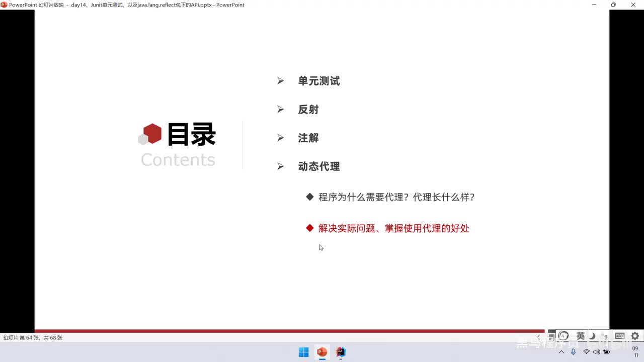This screenshot has height=362, width=644.
Task: Click the 目录 heading text
Action: [191, 135]
